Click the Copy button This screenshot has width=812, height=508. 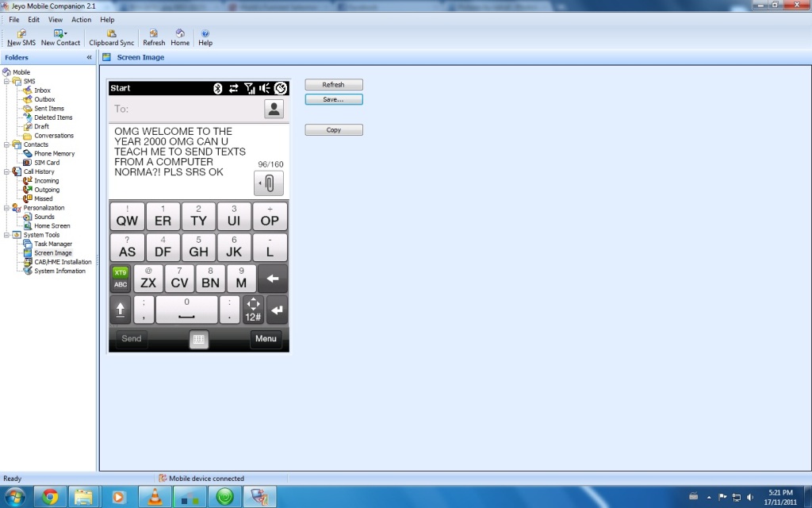coord(334,130)
